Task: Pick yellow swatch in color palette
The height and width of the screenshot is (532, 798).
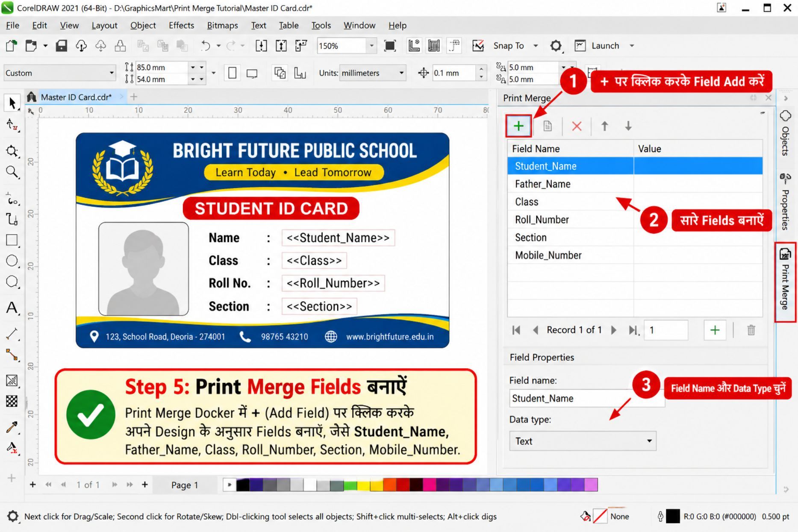Action: click(363, 485)
